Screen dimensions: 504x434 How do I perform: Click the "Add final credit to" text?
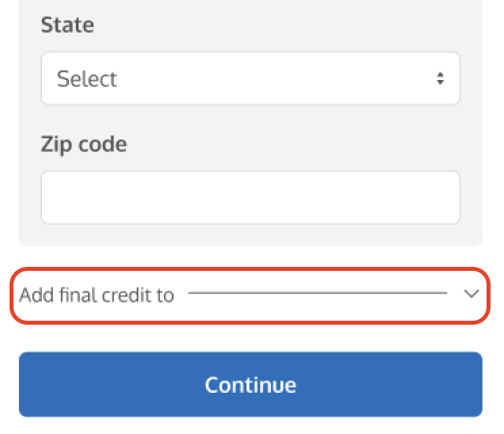(x=97, y=295)
